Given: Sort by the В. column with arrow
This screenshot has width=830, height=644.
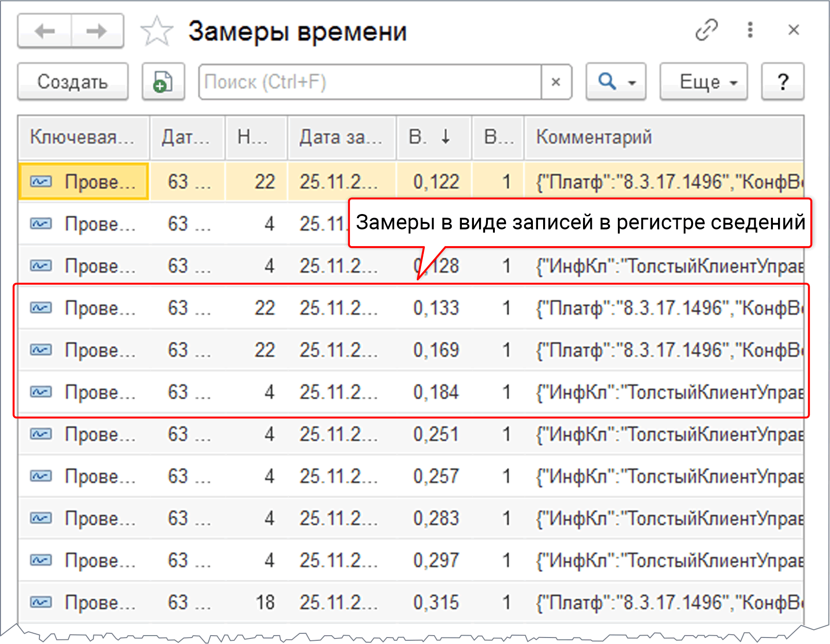Looking at the screenshot, I should pyautogui.click(x=434, y=137).
